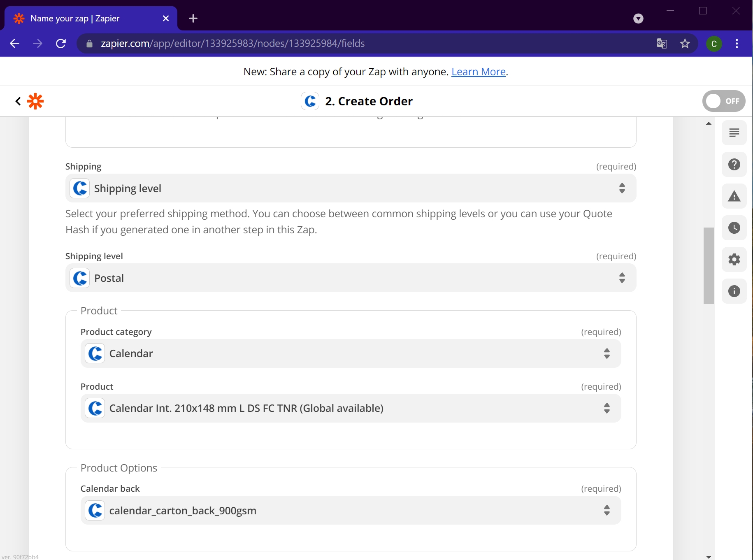The height and width of the screenshot is (560, 753).
Task: Show warnings via the triangle alert icon
Action: tap(734, 196)
